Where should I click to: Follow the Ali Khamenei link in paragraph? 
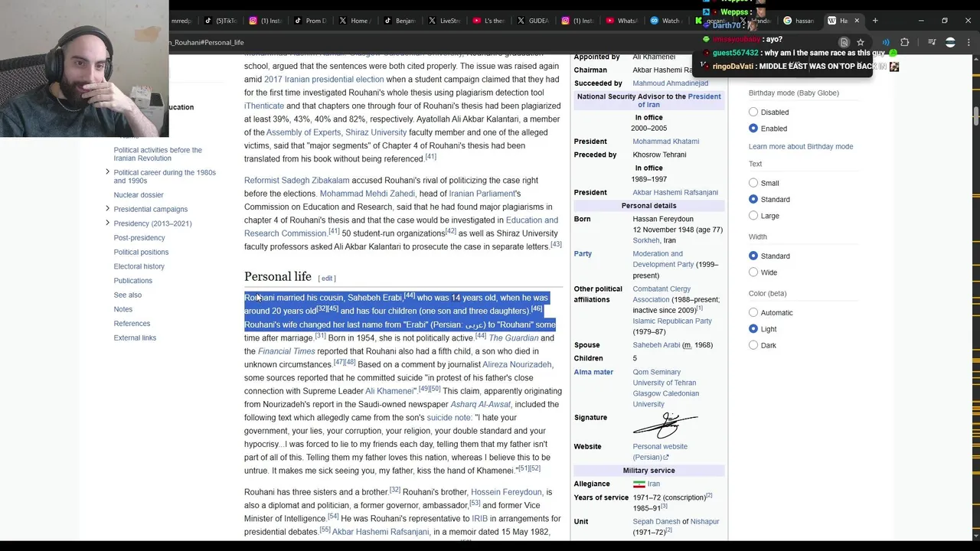[390, 391]
